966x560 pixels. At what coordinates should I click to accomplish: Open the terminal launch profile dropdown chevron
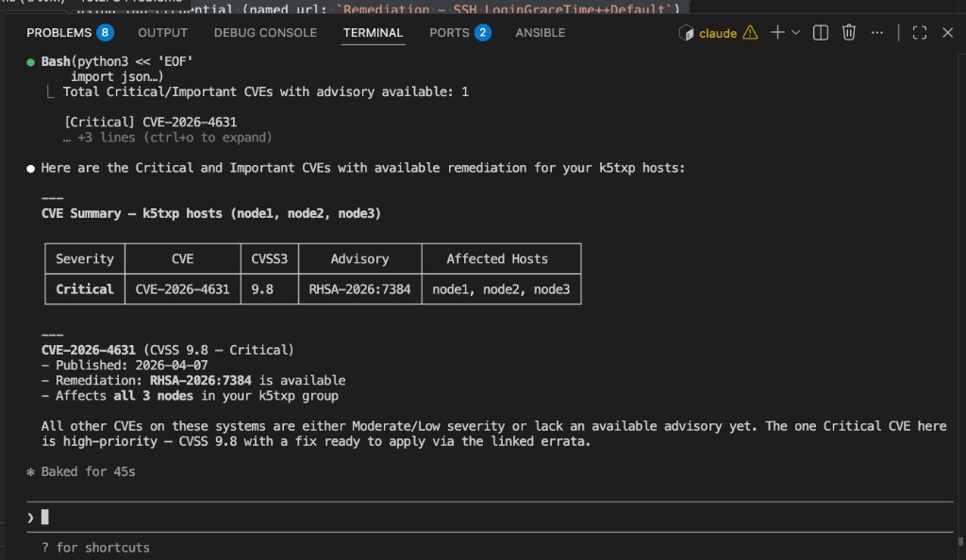pos(795,33)
